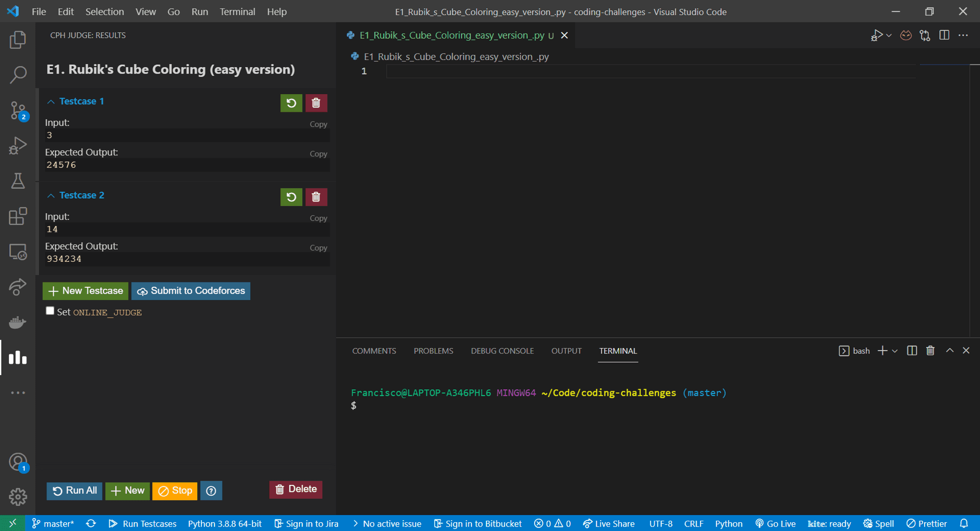Image resolution: width=980 pixels, height=531 pixels.
Task: Open the Search panel
Action: (18, 75)
